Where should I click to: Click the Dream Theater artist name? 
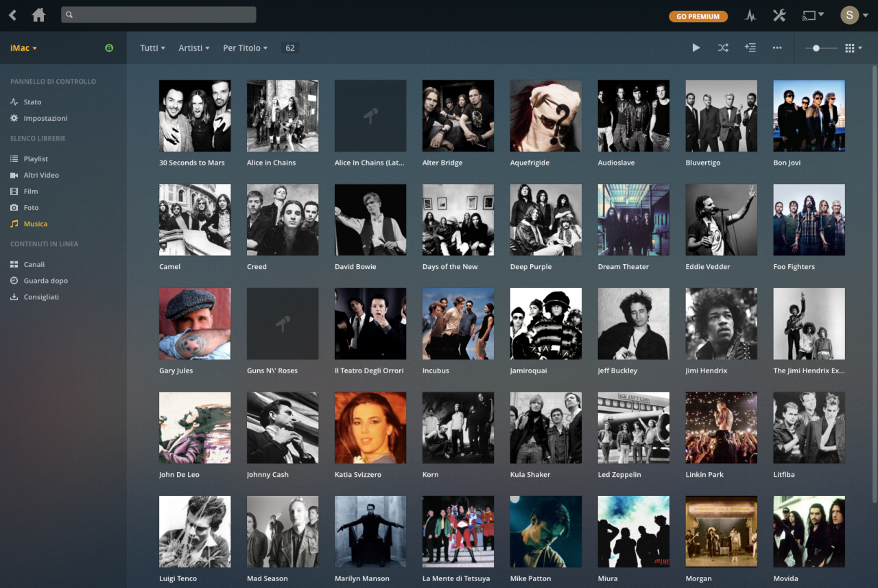624,267
